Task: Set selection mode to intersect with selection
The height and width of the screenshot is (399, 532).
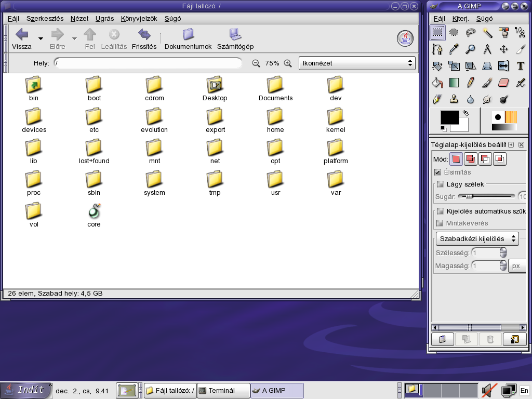Action: [x=500, y=159]
